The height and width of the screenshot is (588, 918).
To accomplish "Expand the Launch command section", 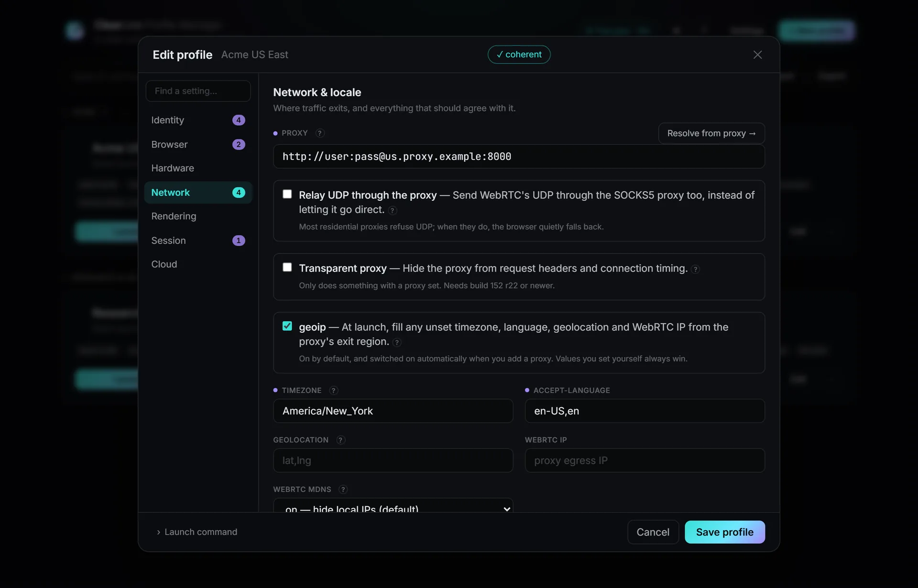I will click(x=197, y=532).
